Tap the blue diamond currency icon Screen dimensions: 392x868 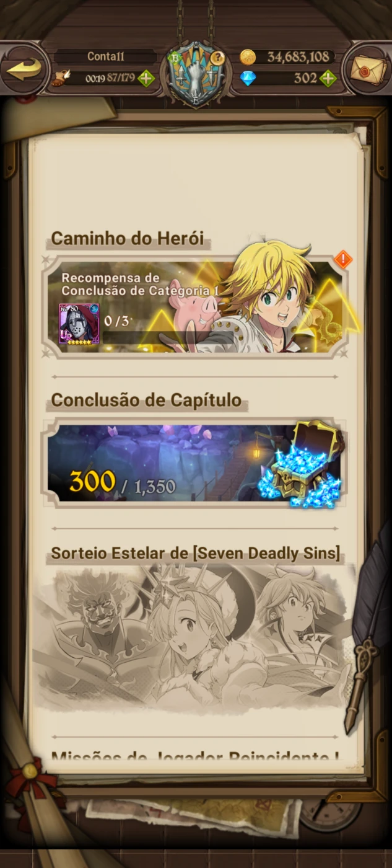pyautogui.click(x=248, y=78)
